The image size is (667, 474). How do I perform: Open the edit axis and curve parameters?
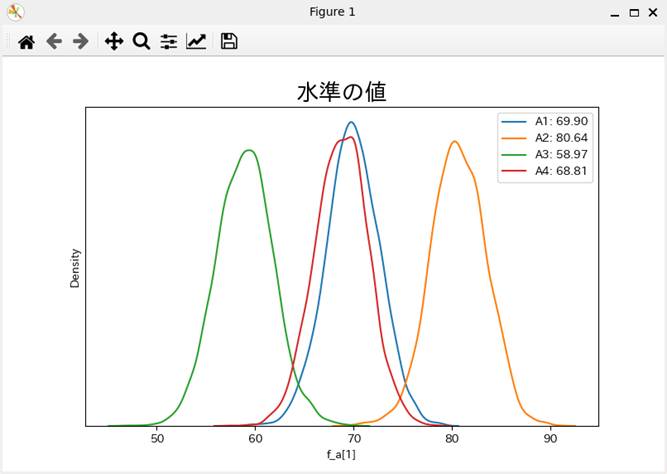point(196,41)
